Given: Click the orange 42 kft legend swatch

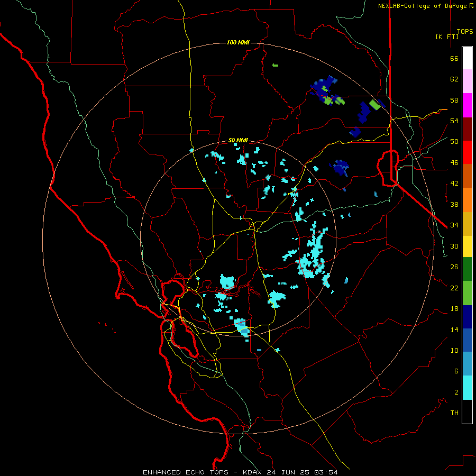Looking at the screenshot, I should point(467,200).
